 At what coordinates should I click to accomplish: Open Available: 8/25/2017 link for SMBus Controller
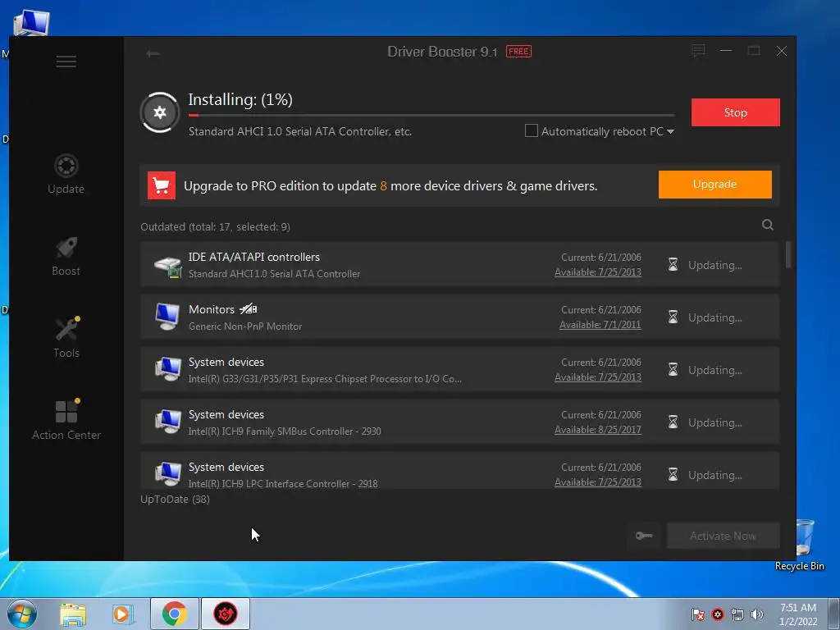tap(598, 430)
